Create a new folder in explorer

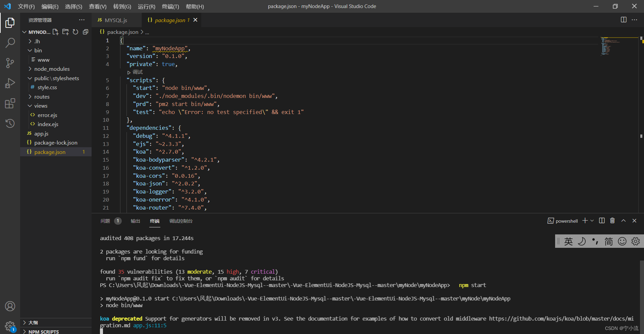point(65,32)
